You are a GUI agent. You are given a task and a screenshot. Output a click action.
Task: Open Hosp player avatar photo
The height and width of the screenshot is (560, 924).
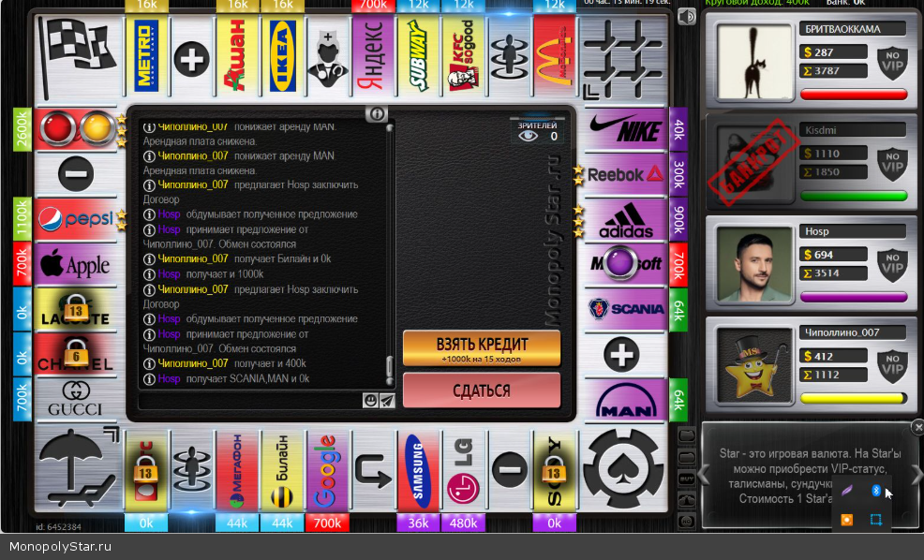(753, 264)
